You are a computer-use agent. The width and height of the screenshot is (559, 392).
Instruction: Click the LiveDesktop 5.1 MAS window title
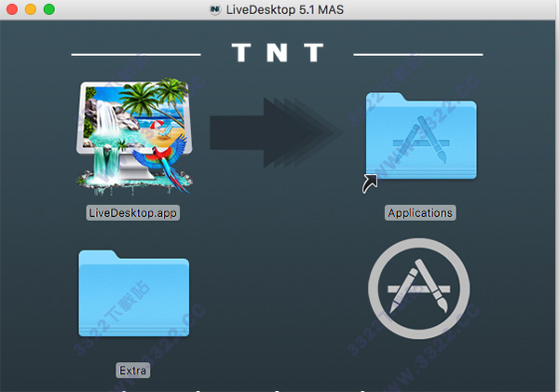tap(284, 9)
